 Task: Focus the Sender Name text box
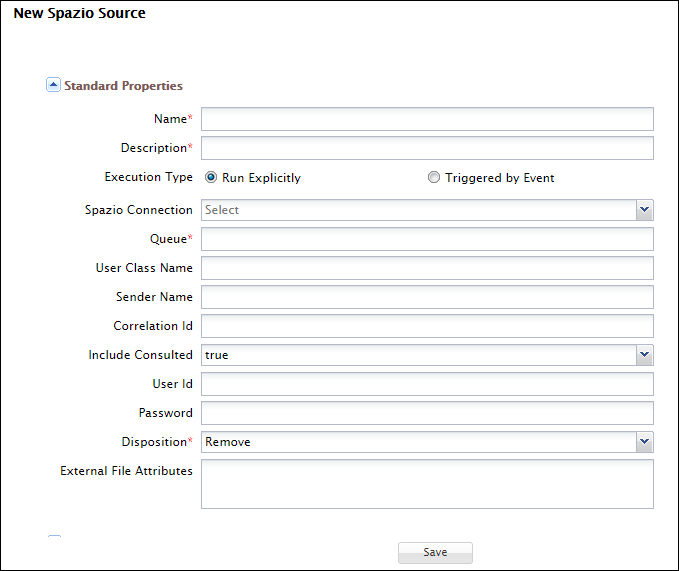(427, 297)
